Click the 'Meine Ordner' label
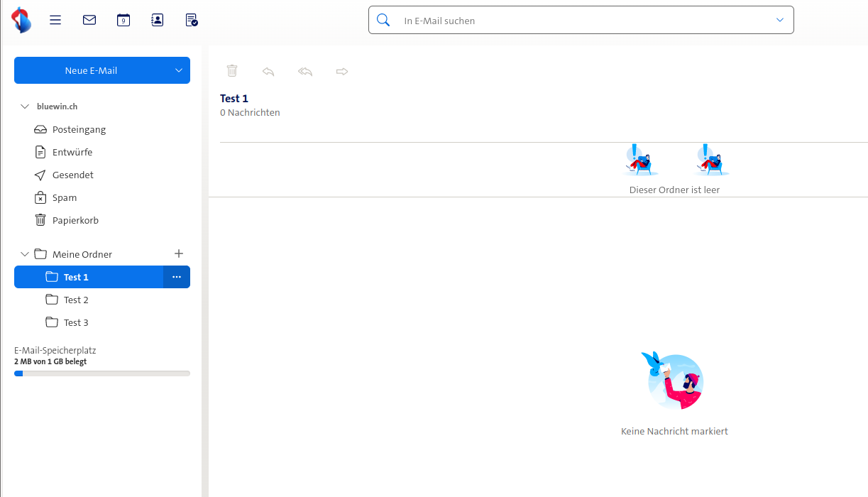 point(82,254)
